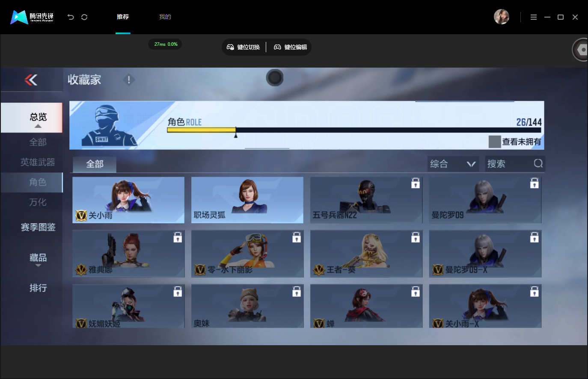
Task: Collapse the 总览 sidebar section
Action: (32, 118)
